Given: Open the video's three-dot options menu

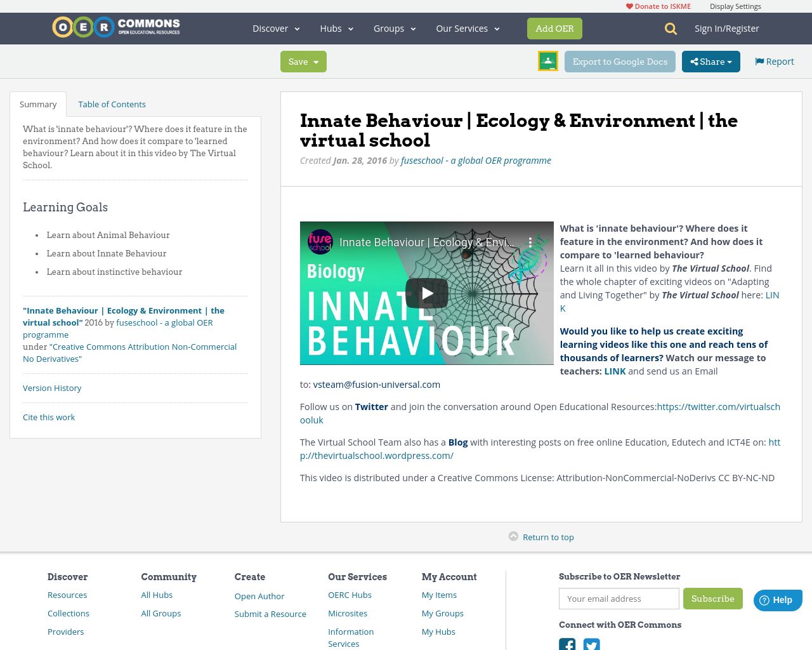Looking at the screenshot, I should [x=530, y=242].
